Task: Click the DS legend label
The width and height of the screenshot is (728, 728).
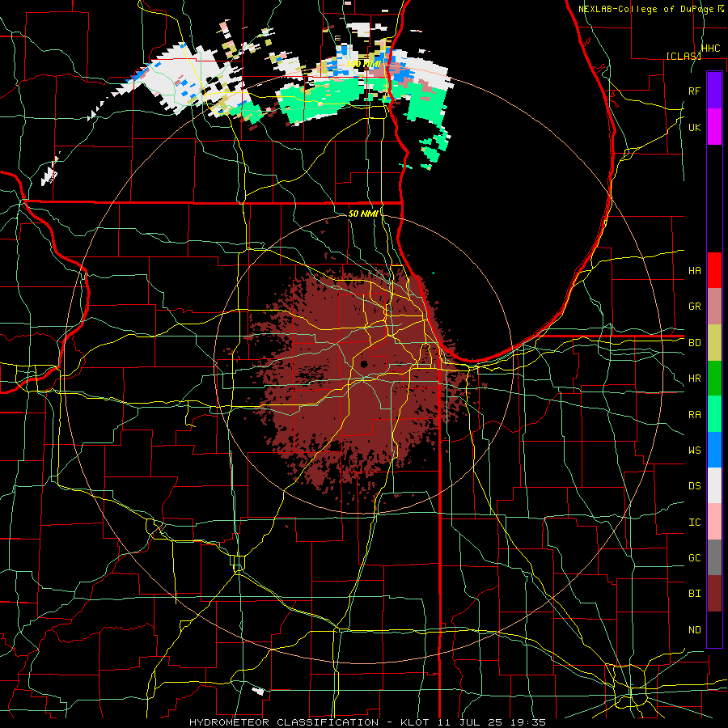Action: click(x=694, y=485)
